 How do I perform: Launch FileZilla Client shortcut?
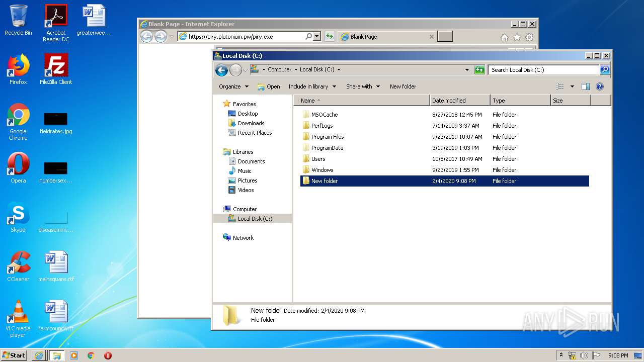56,69
